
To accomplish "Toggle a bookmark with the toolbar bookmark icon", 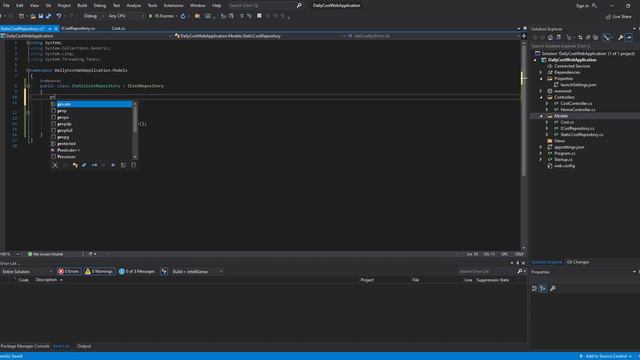I will click(x=259, y=16).
